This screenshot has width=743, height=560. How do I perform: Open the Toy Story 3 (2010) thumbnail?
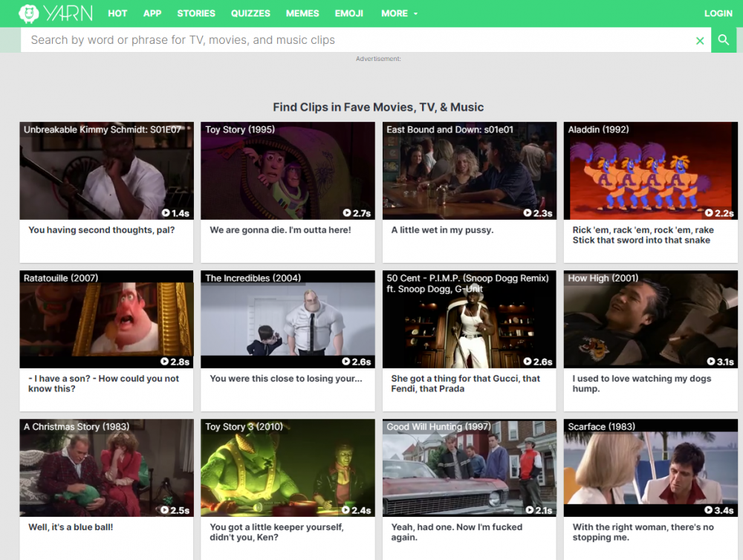pos(288,468)
